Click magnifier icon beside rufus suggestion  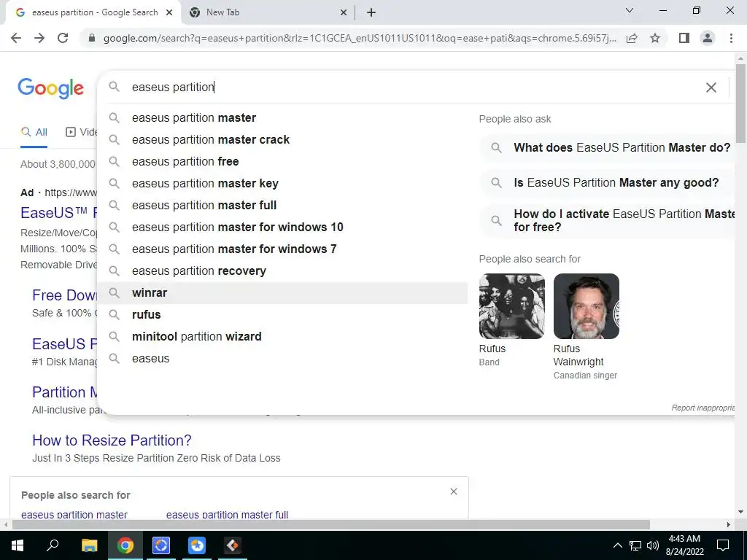point(114,314)
